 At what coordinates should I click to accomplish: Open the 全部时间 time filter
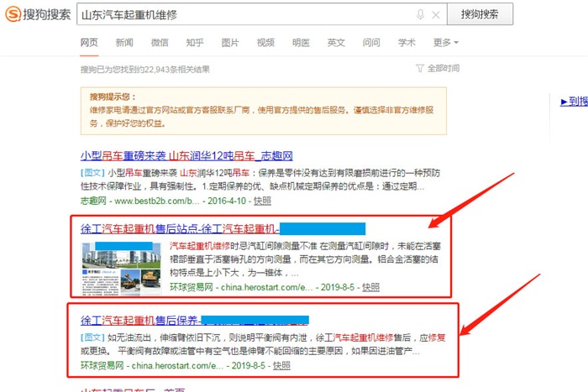tap(444, 68)
